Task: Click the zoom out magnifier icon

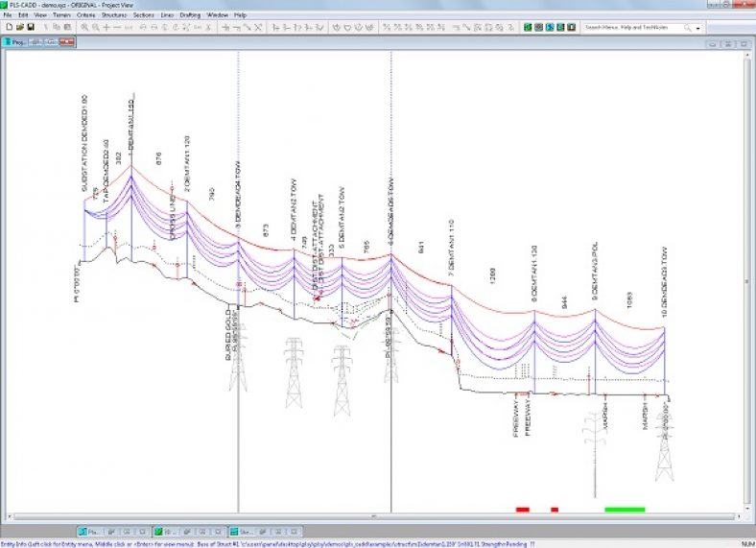Action: [x=95, y=27]
